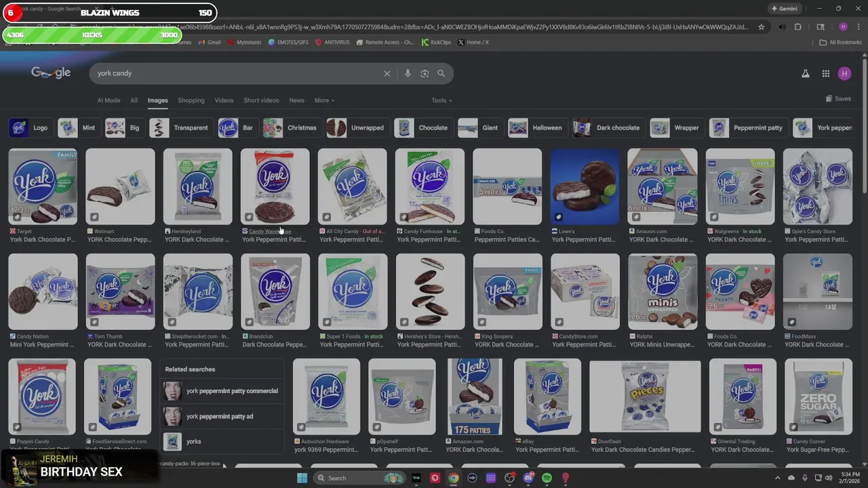Open the Chrome extensions puzzle icon

pos(798,27)
